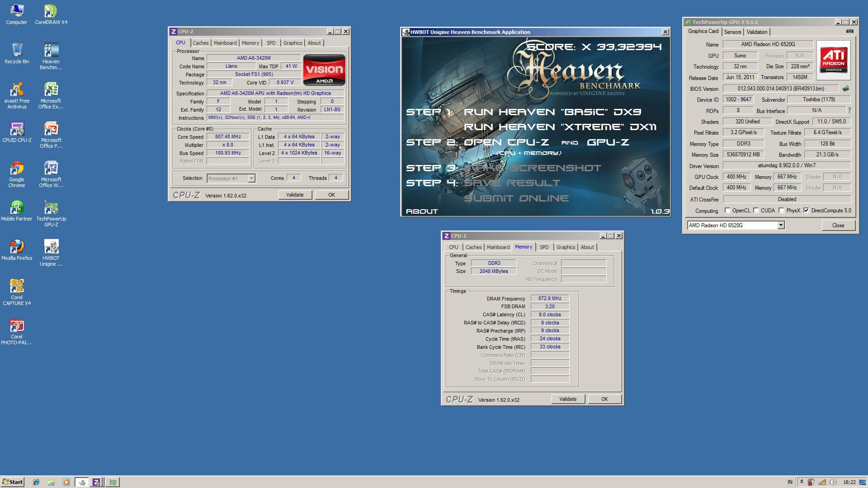Click Core Speed value 807.40 MHz
This screenshot has height=488, width=868.
(228, 137)
